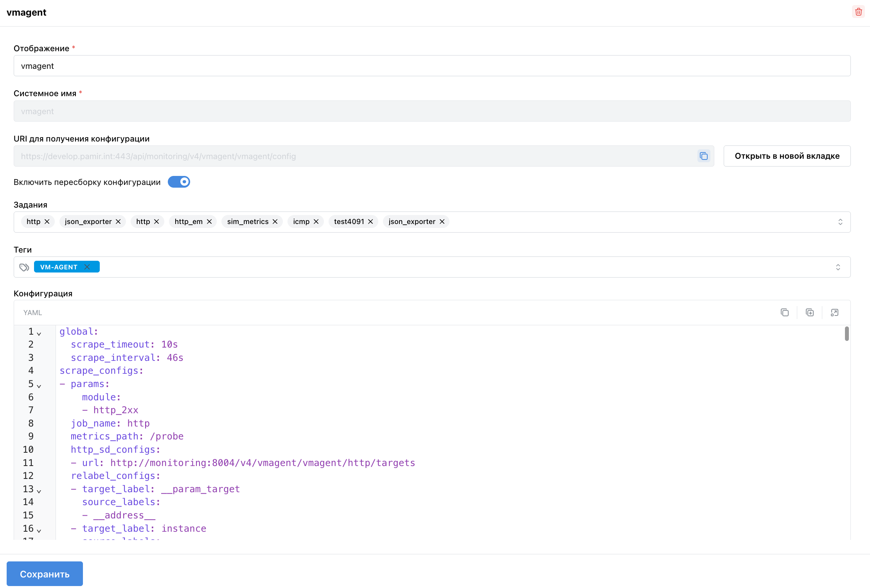870x588 pixels.
Task: Open the Задания jobs dropdown
Action: tap(840, 222)
